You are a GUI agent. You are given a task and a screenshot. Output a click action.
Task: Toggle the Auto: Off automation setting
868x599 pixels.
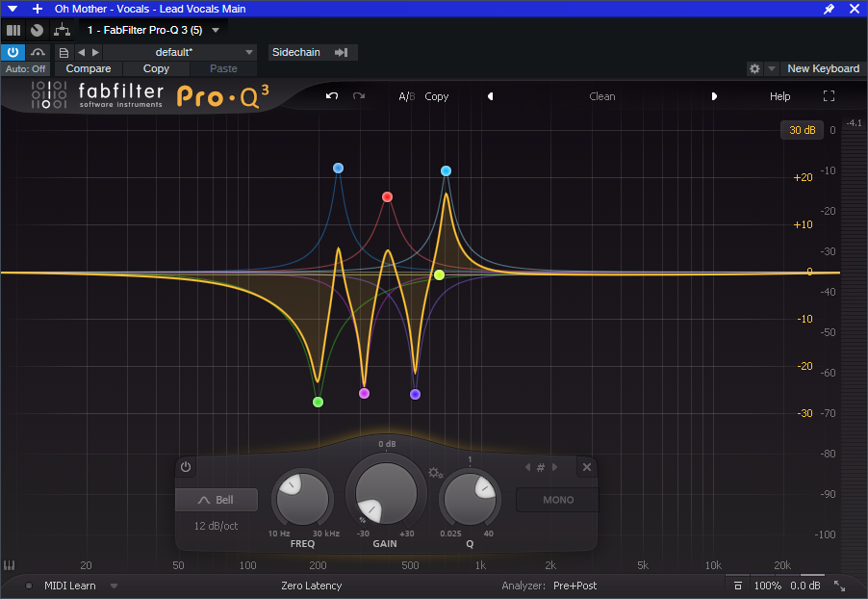coord(25,68)
